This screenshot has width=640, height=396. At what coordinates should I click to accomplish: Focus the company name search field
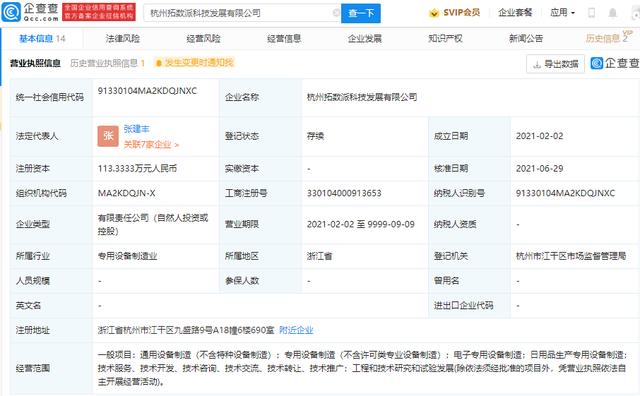click(x=241, y=13)
